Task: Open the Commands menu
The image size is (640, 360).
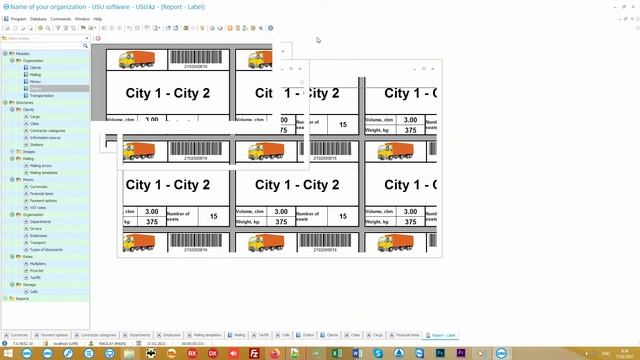Action: click(x=60, y=19)
